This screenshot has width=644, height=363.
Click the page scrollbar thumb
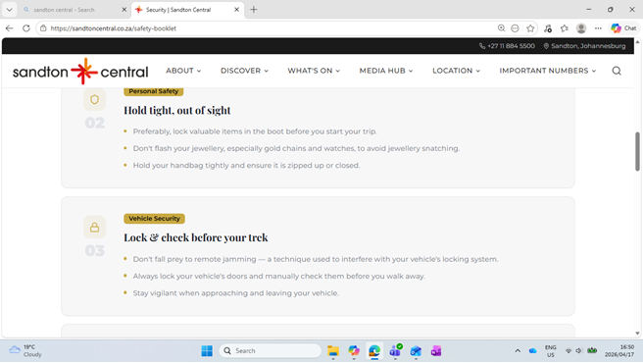637,151
